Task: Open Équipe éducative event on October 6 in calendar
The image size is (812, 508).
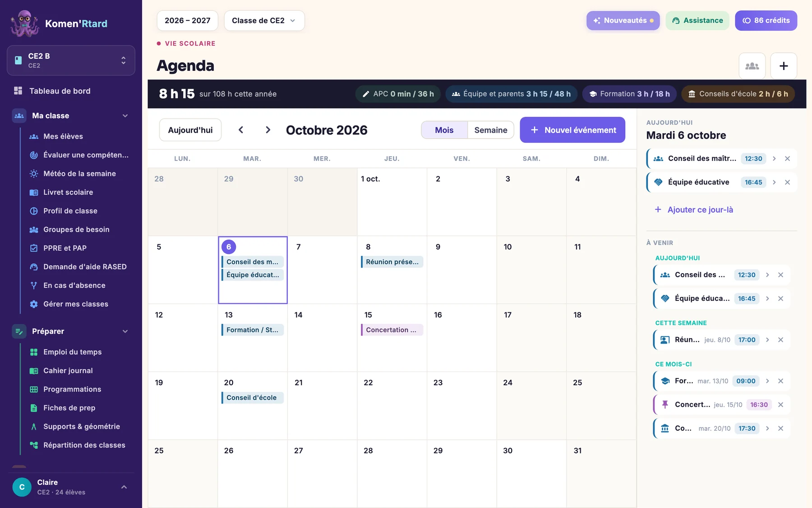Action: pos(253,275)
